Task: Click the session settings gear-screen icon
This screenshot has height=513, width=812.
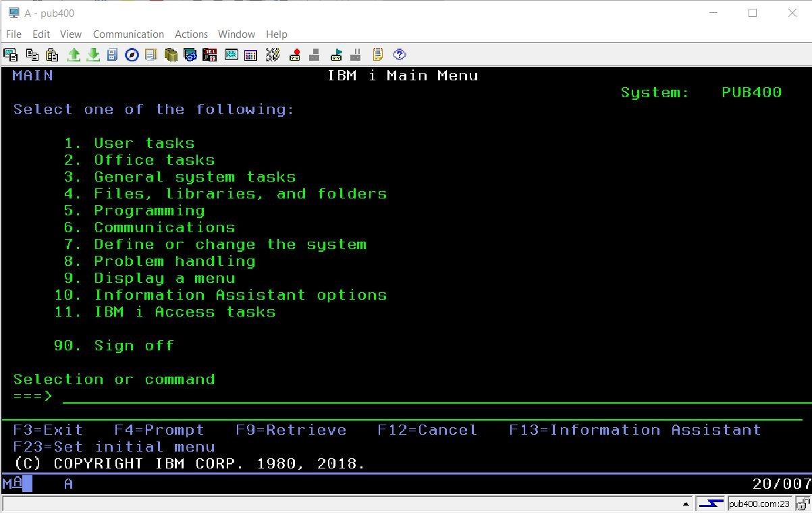Action: click(x=190, y=55)
